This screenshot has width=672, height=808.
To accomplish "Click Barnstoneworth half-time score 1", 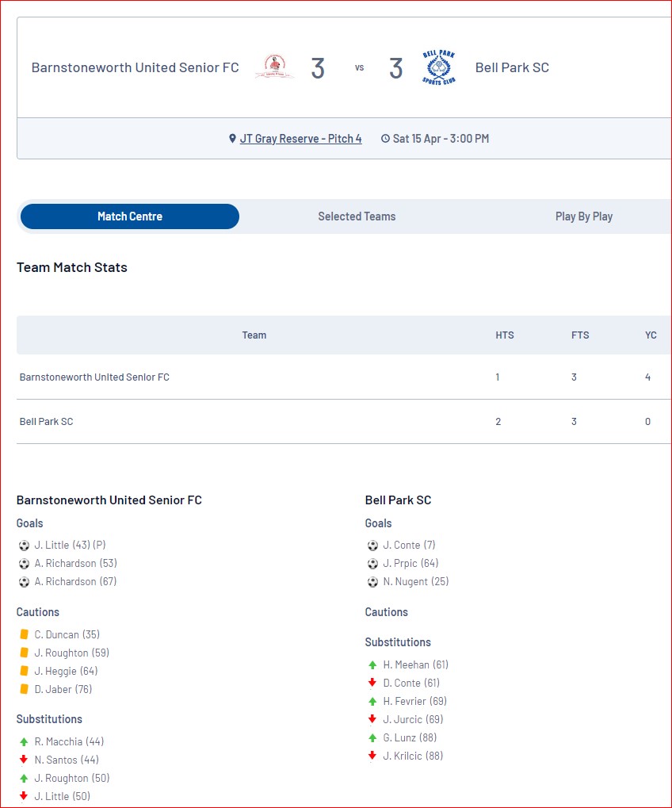I will coord(498,377).
